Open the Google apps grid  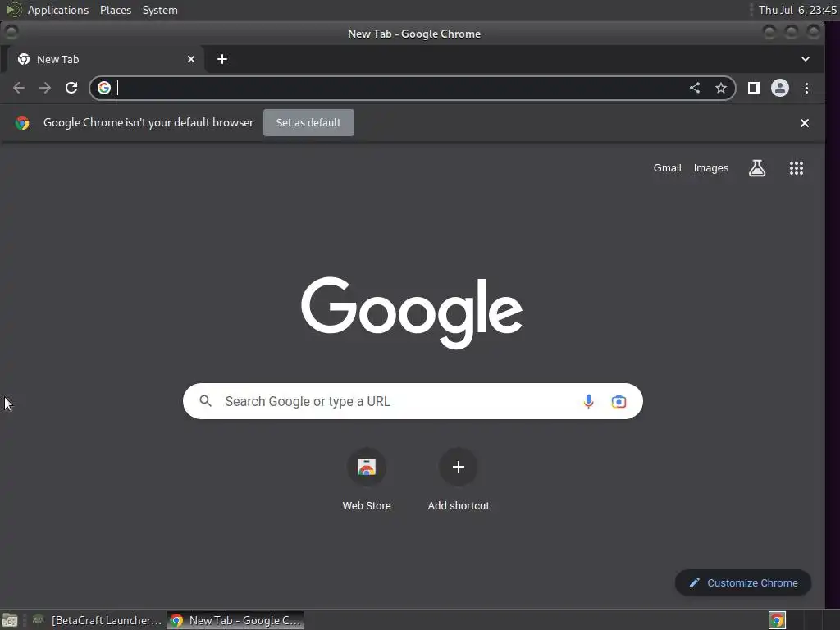tap(797, 168)
